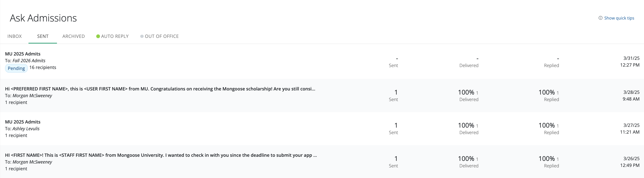Click the 16 recipients count
This screenshot has width=644, height=178.
point(43,67)
